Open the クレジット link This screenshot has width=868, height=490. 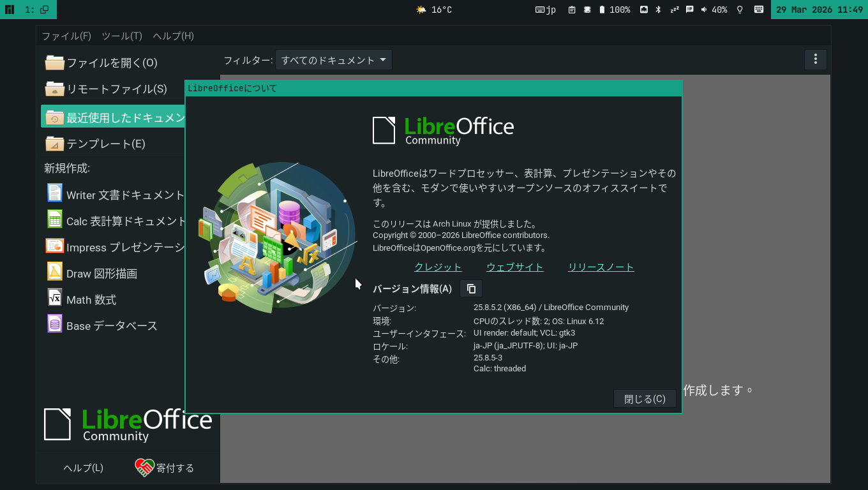(438, 267)
